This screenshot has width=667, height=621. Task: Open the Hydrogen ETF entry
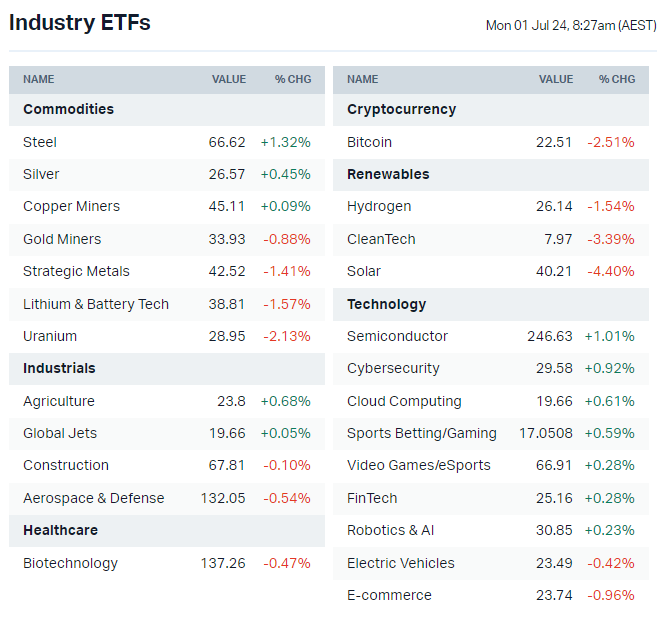tap(379, 206)
